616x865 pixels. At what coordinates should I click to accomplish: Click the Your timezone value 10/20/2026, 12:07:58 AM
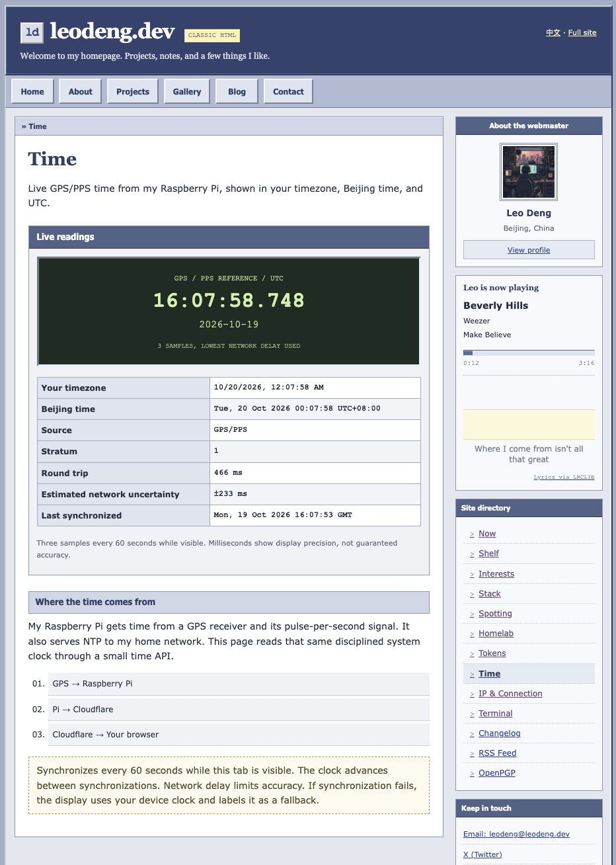[x=269, y=388]
